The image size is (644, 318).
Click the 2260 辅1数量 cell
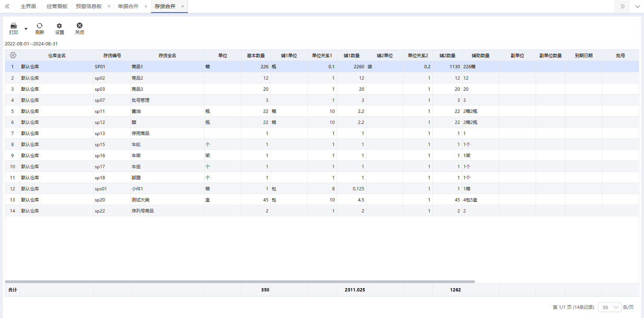351,67
